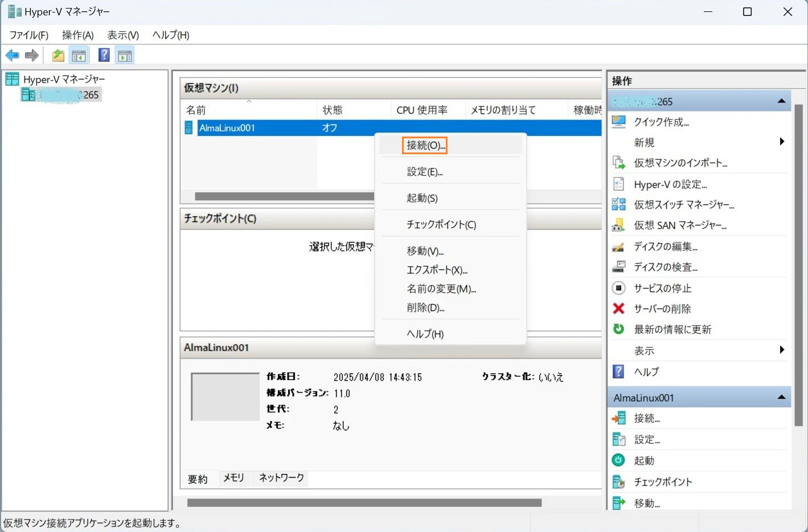The image size is (808, 532).
Task: Open the 操作(A) menu in menu bar
Action: tap(77, 35)
